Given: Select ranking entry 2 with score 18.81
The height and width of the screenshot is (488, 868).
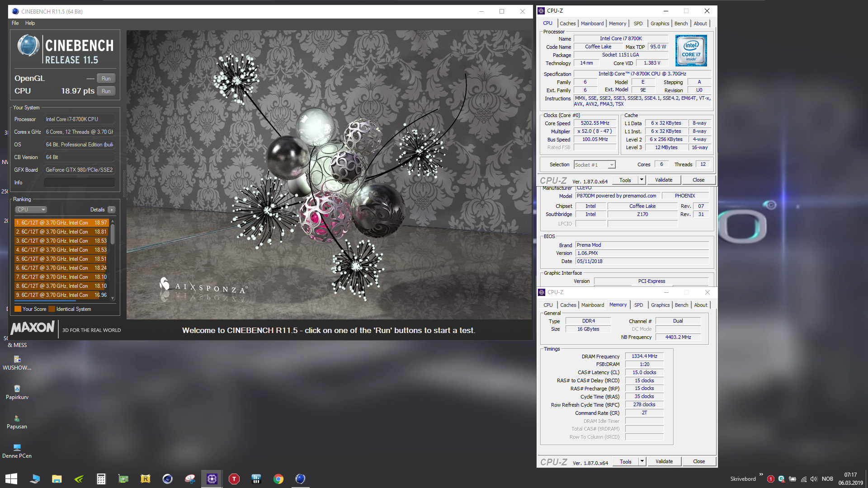Looking at the screenshot, I should 61,232.
